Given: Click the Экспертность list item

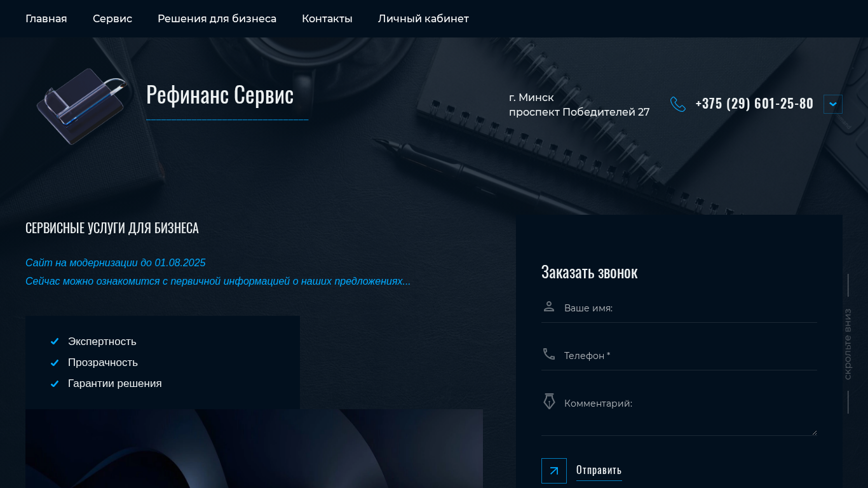Looking at the screenshot, I should (102, 341).
